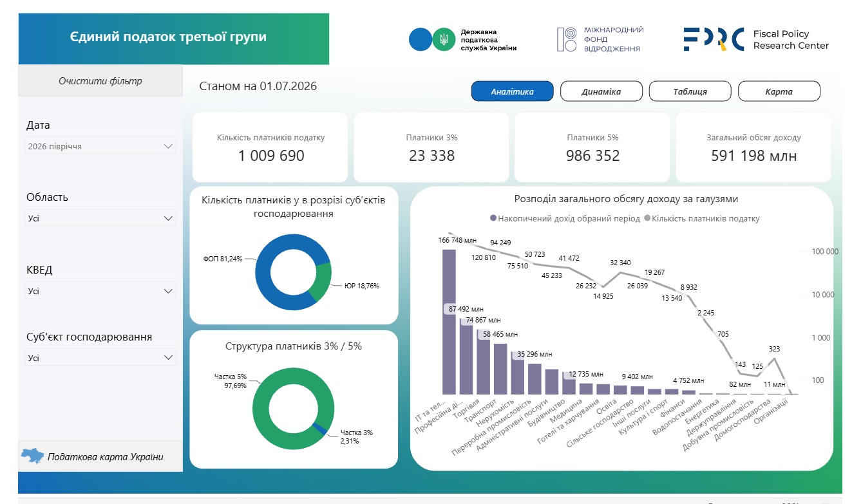Open the Динаміка tab
Image resolution: width=852 pixels, height=504 pixels.
(601, 91)
